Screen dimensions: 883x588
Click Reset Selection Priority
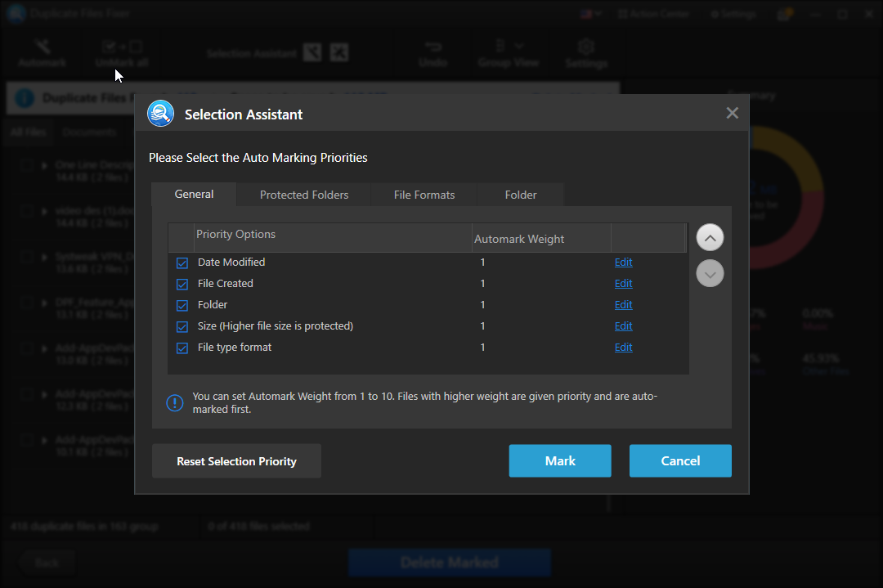pos(236,460)
